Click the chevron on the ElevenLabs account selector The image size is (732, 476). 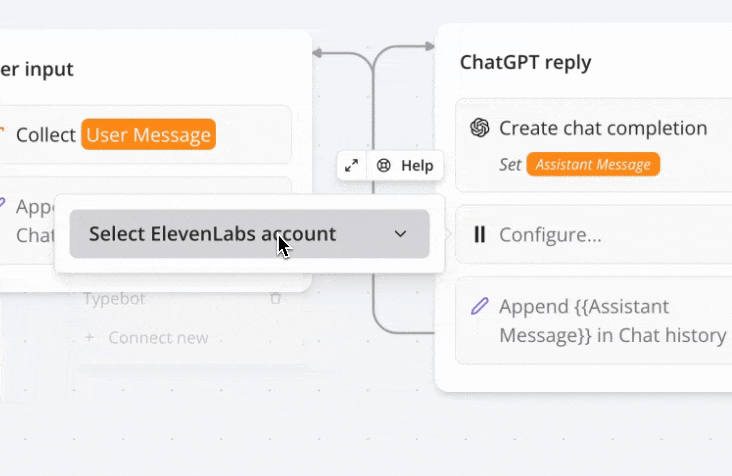(x=400, y=234)
